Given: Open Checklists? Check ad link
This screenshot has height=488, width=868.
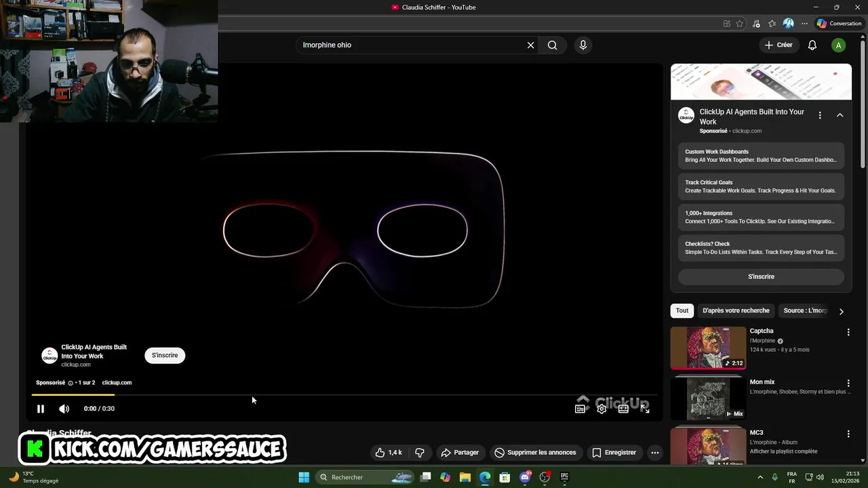Looking at the screenshot, I should pyautogui.click(x=761, y=248).
